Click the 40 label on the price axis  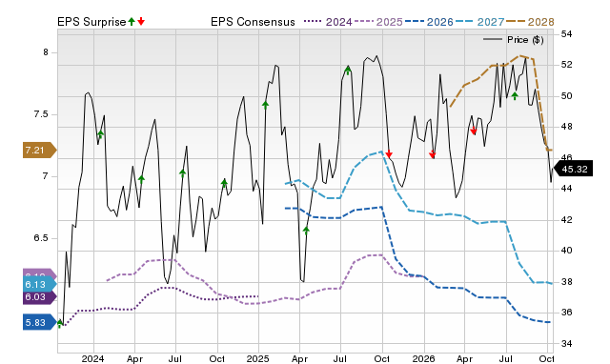[566, 251]
